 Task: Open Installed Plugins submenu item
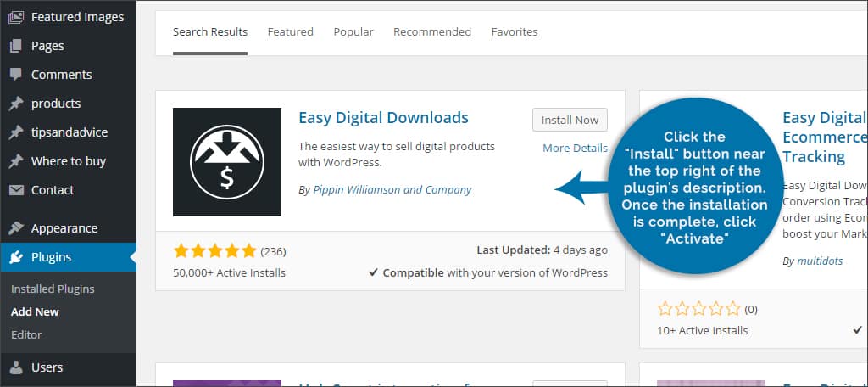click(x=53, y=289)
